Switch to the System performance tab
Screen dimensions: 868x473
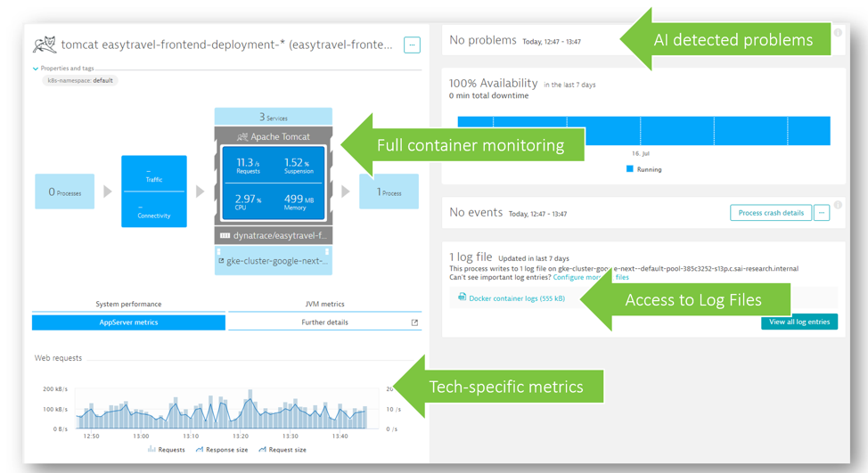click(x=128, y=305)
